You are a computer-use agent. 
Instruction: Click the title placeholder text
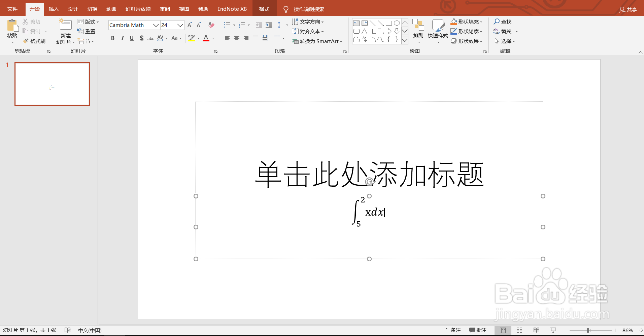(369, 174)
